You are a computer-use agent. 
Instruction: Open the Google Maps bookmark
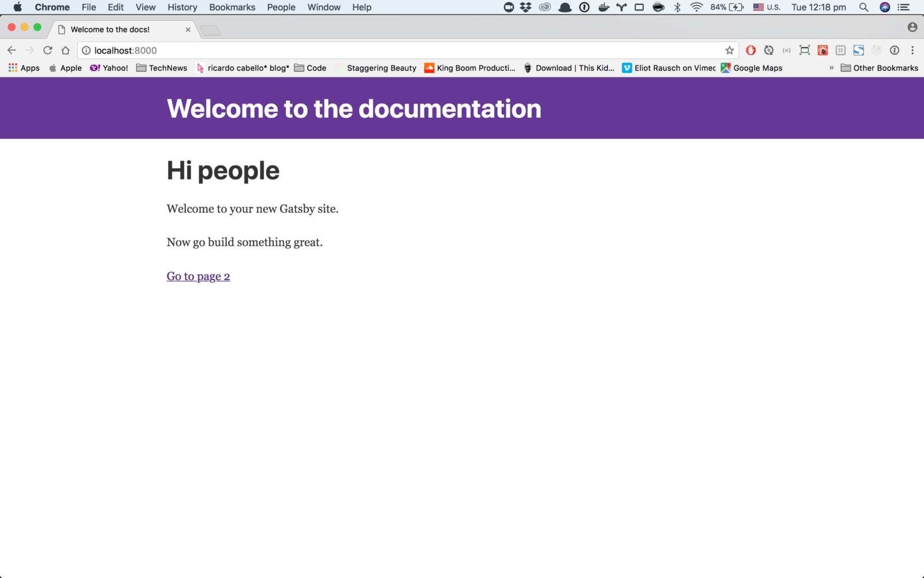point(752,68)
